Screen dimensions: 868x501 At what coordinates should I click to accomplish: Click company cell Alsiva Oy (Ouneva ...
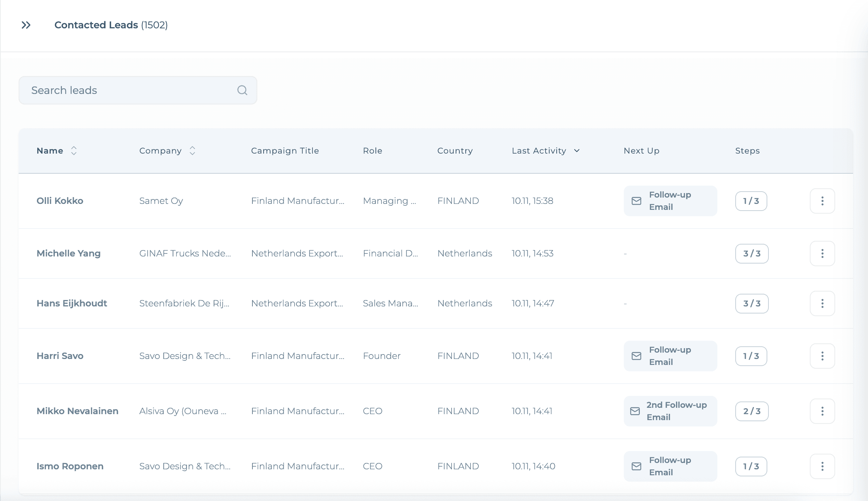pyautogui.click(x=183, y=411)
